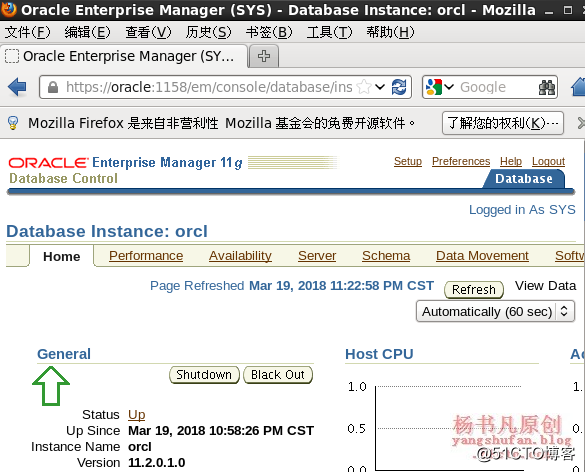Open the 历史(S) menu
The height and width of the screenshot is (472, 585).
coord(209,32)
